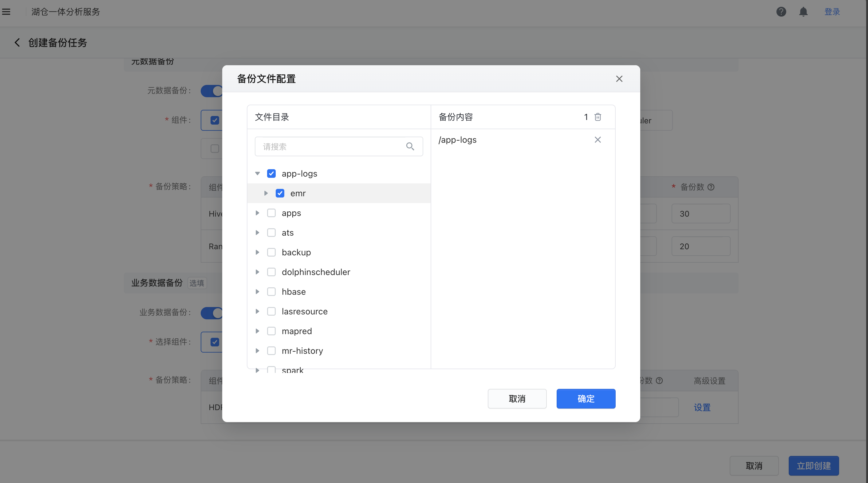Screen dimensions: 868x483
Task: Open the notifications bell
Action: coord(803,12)
